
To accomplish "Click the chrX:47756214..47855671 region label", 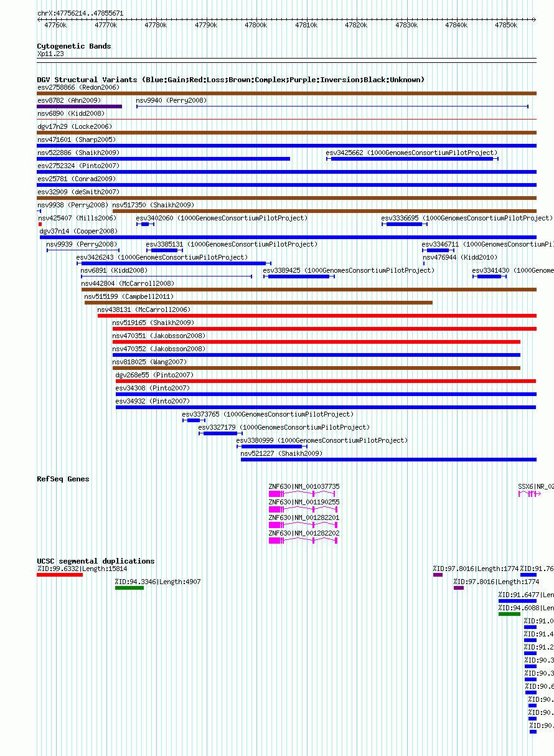I will [80, 13].
